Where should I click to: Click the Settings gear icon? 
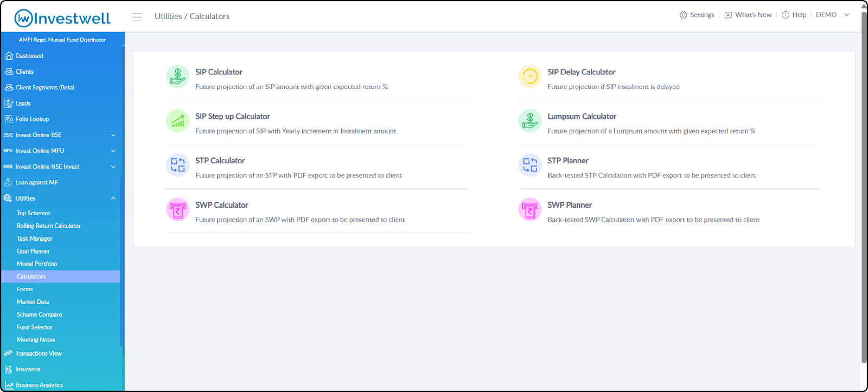[683, 15]
